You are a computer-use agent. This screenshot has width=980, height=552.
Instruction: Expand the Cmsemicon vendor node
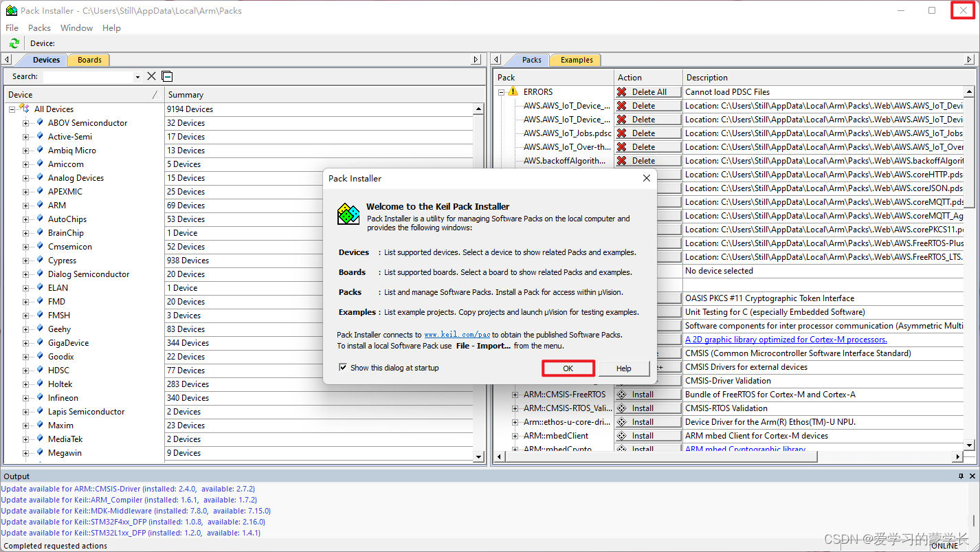(26, 246)
